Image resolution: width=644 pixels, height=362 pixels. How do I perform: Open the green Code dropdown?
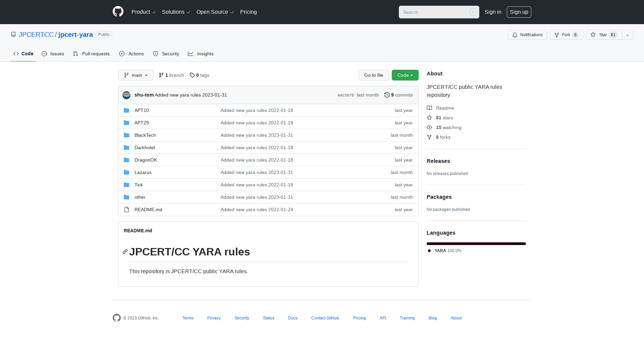(405, 75)
